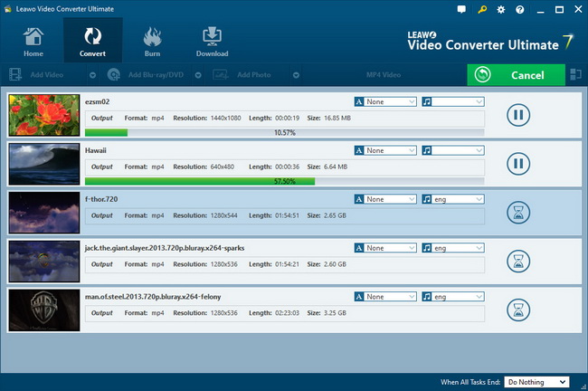Click the 1440x1080 resolution value
This screenshot has width=588, height=391.
tap(226, 118)
